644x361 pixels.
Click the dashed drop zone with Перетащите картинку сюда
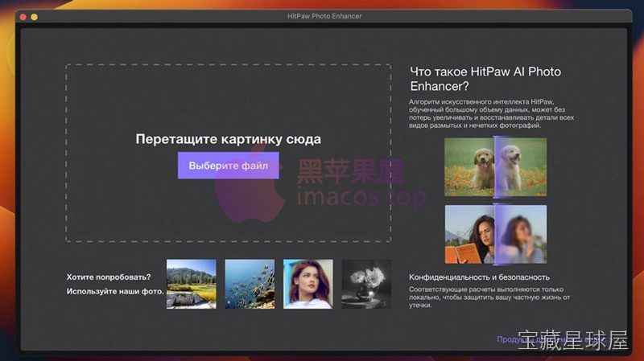(229, 153)
